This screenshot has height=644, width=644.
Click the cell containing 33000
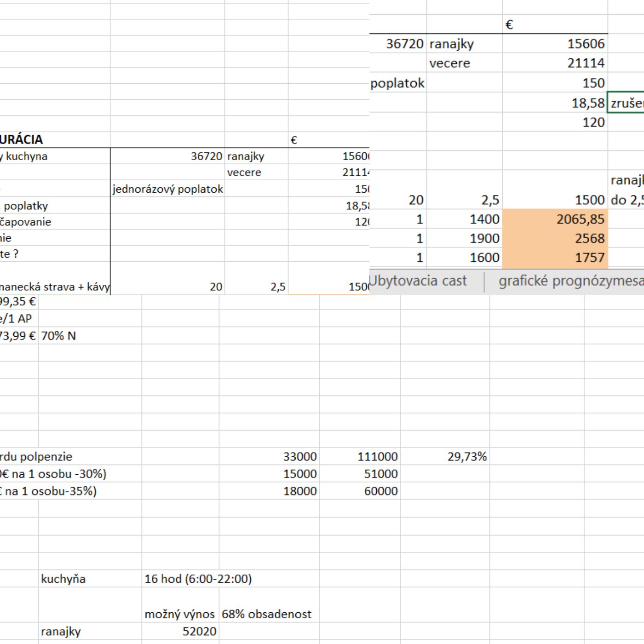(269, 456)
